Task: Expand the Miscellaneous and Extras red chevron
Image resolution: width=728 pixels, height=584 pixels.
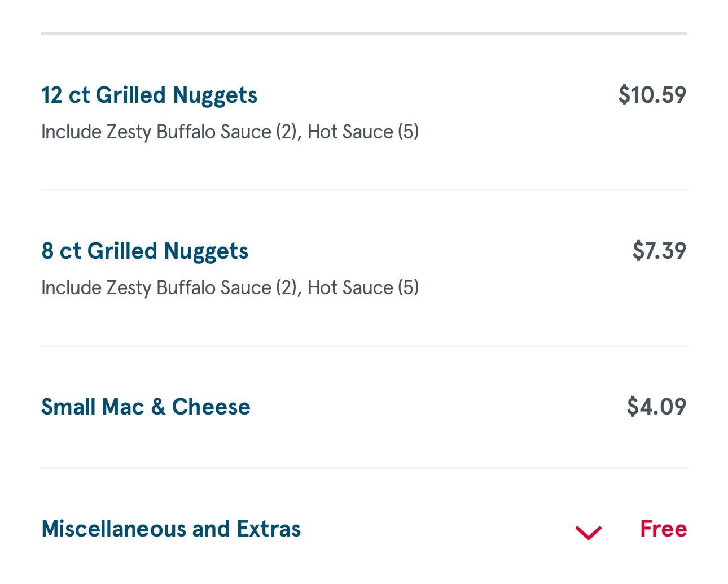Action: point(588,532)
